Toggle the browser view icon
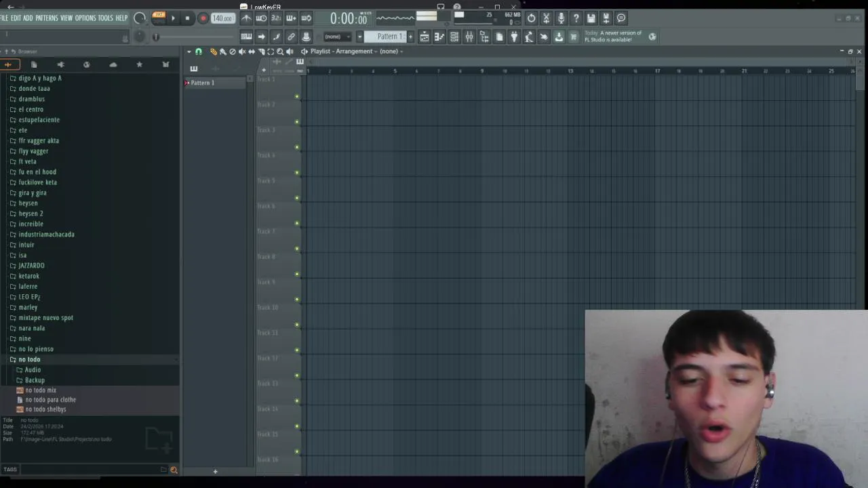The image size is (868, 488). (484, 37)
